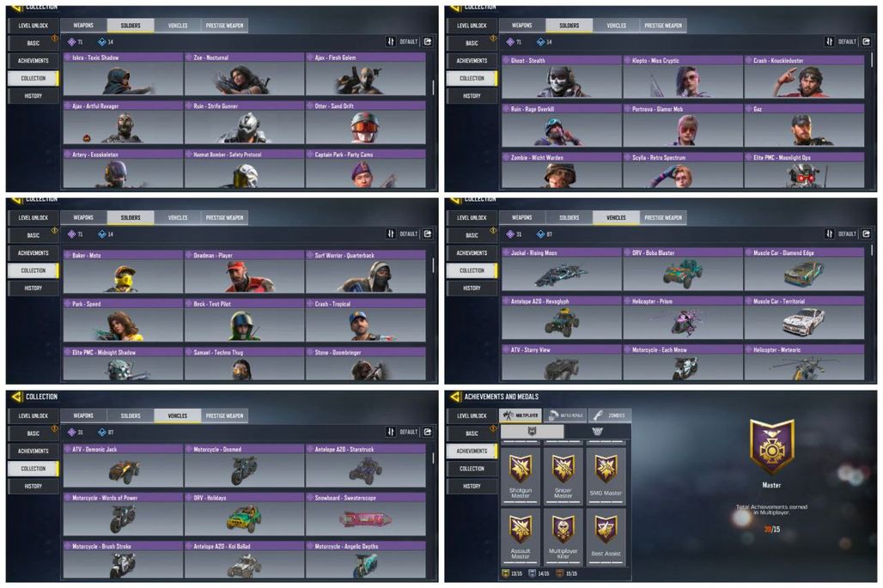Switch to the Battle Royale achievements tab
This screenshot has width=883, height=588.
[x=565, y=415]
